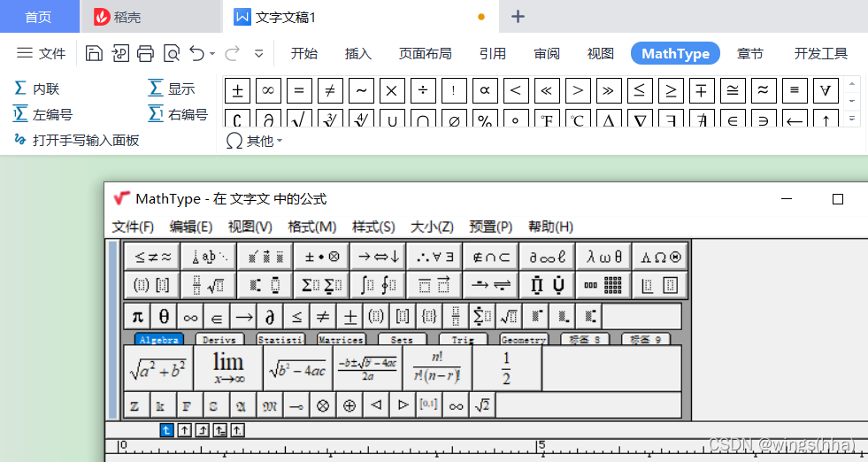Open MathType 文件(F) menu

[133, 227]
